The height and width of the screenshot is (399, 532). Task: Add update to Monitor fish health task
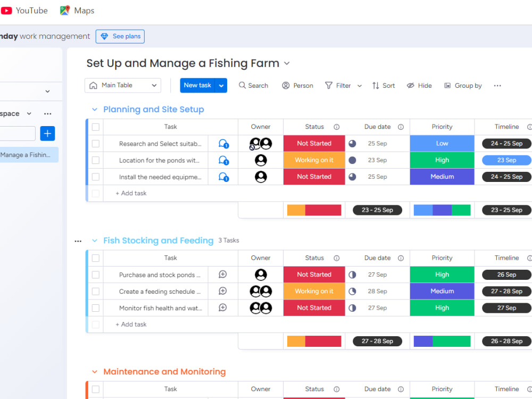point(222,307)
